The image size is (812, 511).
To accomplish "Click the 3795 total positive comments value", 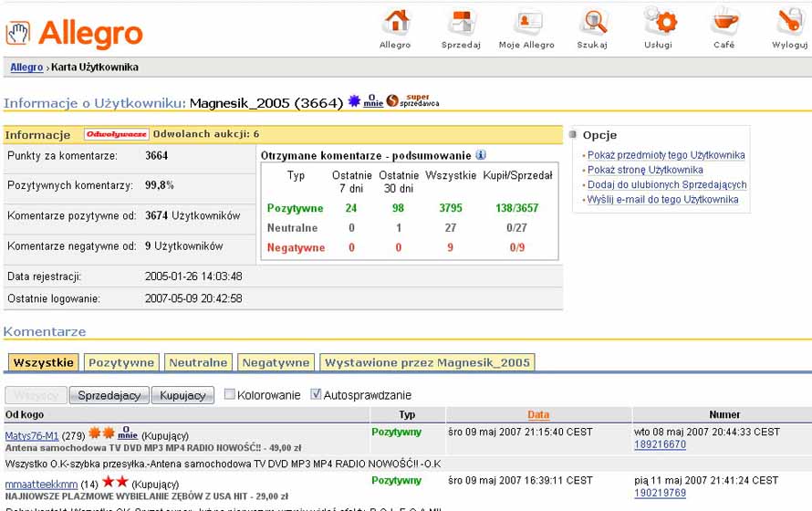I will 451,208.
